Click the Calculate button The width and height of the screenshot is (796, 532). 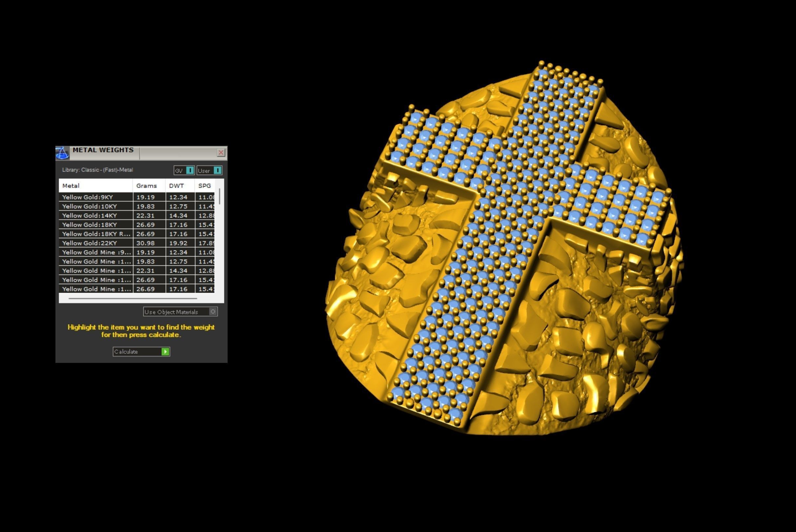[x=141, y=352]
